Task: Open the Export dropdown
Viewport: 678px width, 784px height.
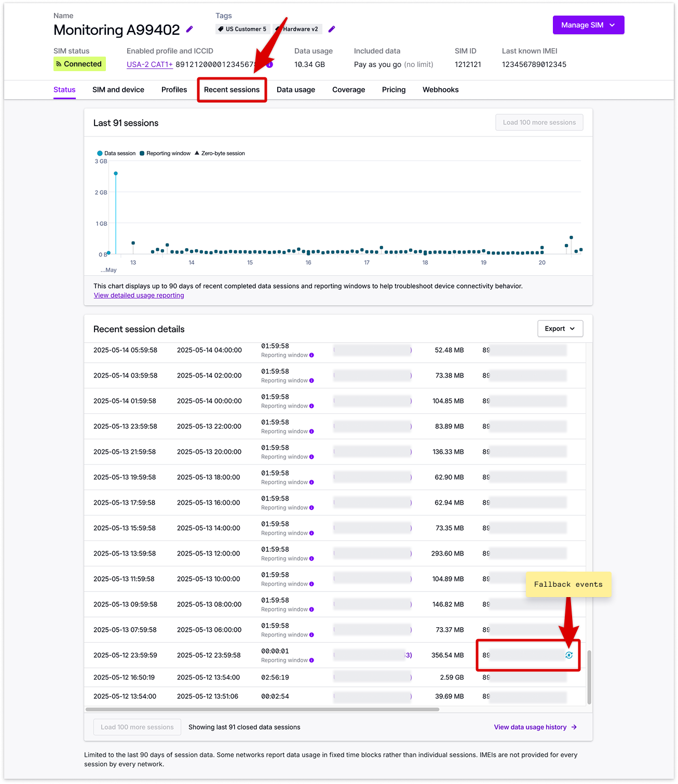Action: click(x=560, y=329)
